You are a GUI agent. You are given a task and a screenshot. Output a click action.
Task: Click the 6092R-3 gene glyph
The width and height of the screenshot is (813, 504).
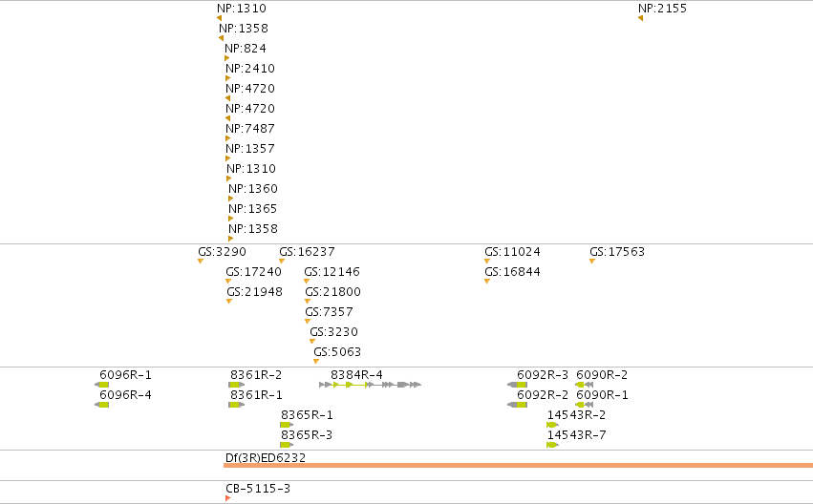point(518,385)
